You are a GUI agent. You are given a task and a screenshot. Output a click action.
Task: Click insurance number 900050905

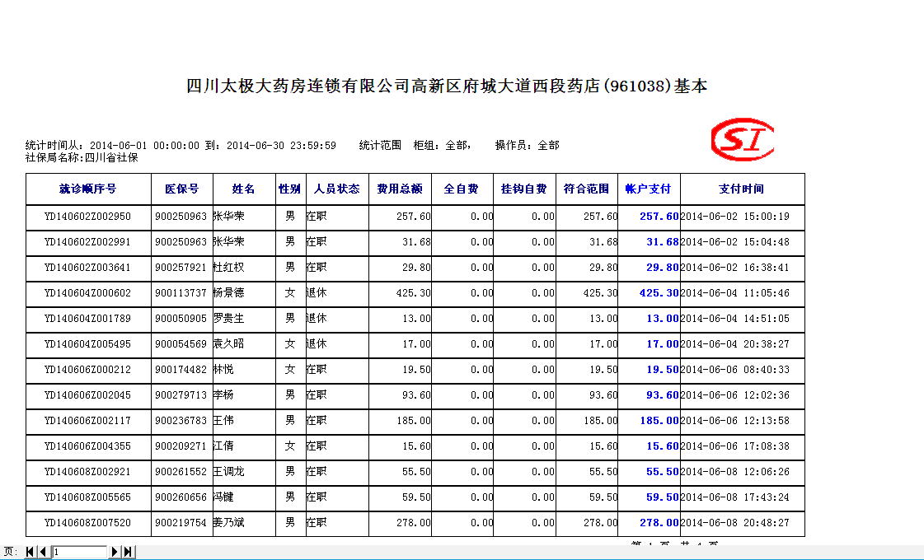point(181,319)
